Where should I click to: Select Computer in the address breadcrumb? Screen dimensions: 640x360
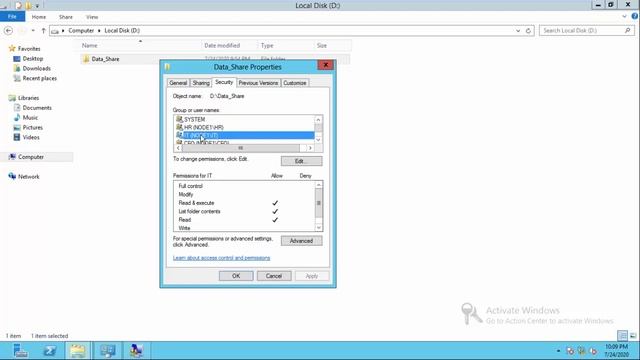pyautogui.click(x=81, y=31)
